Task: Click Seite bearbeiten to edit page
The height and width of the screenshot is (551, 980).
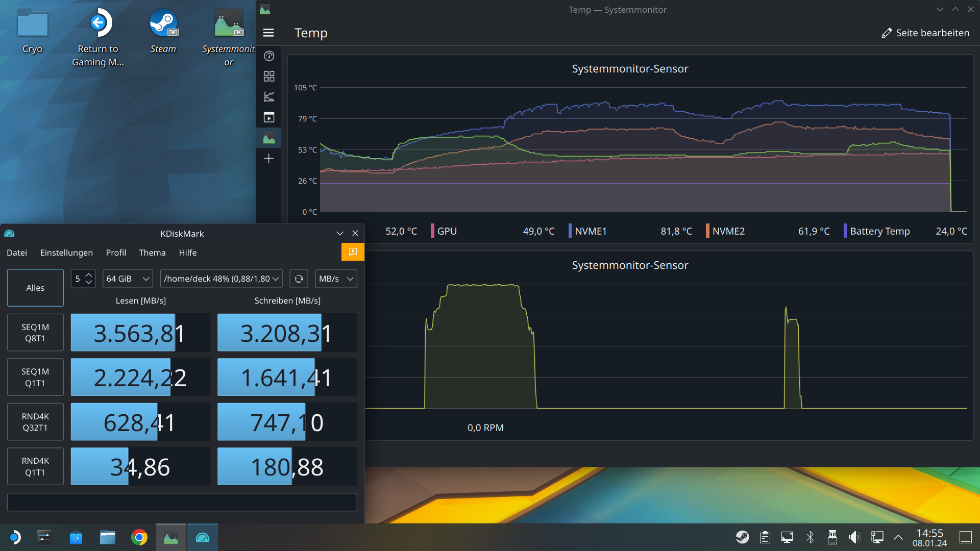Action: tap(925, 33)
